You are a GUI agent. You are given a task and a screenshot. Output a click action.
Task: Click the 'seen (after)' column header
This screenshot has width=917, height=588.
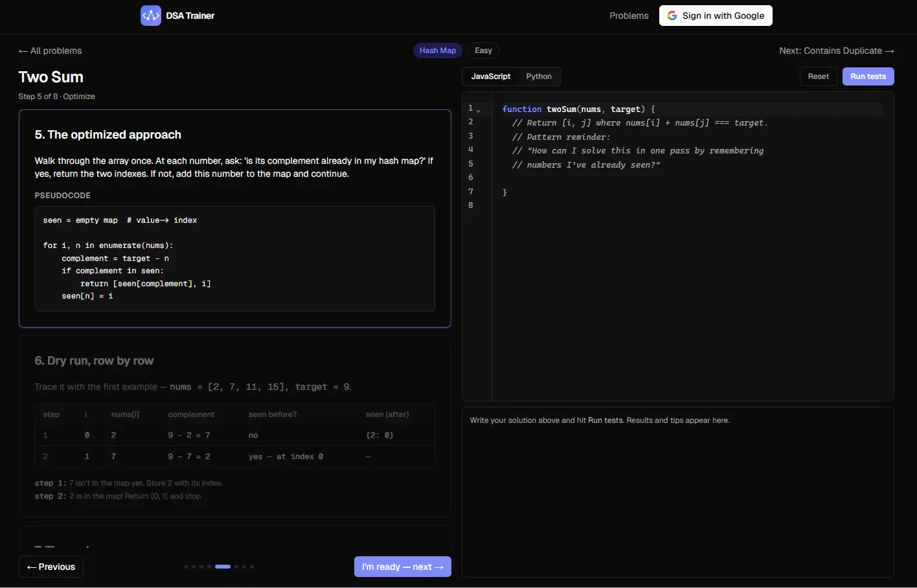387,414
